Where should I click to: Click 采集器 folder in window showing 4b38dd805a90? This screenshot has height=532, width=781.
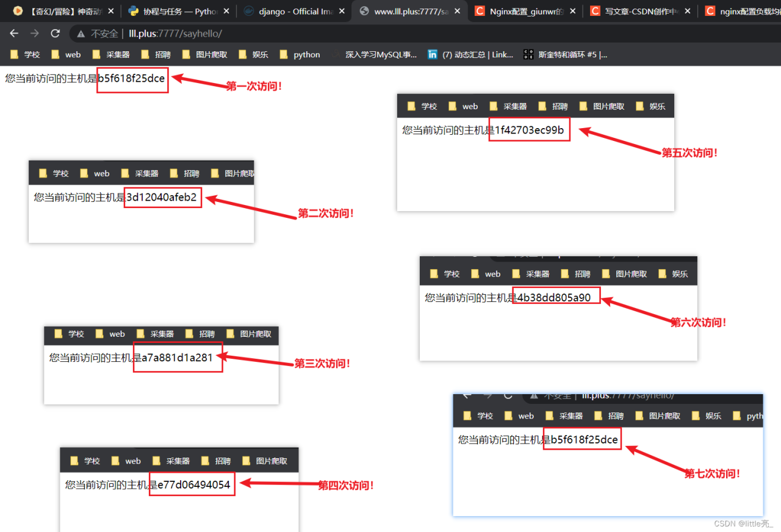tap(531, 274)
